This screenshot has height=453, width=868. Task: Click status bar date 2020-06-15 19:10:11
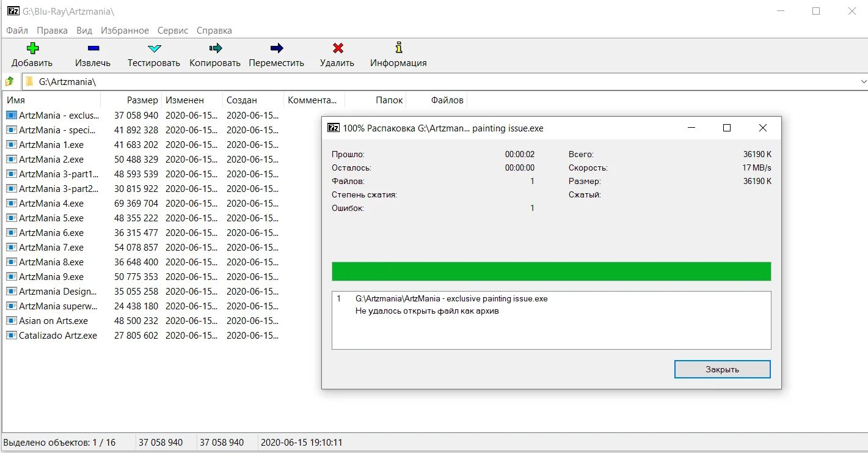click(x=301, y=442)
